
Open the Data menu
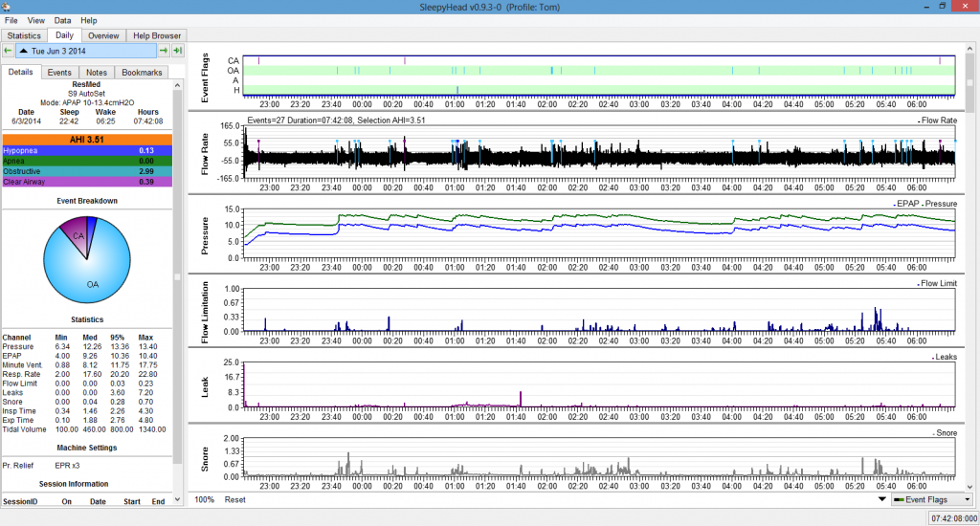tap(62, 20)
